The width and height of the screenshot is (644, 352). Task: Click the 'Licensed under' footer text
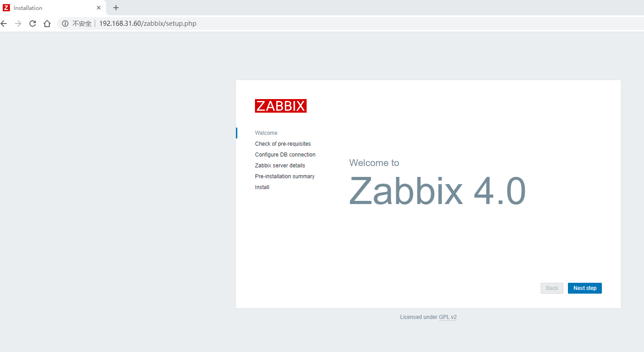click(x=418, y=317)
